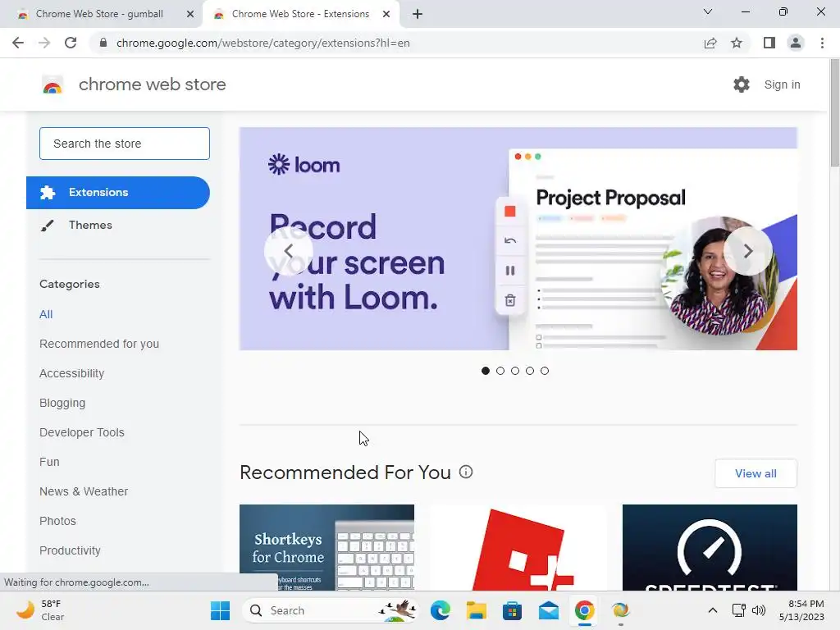Choose the All category
The width and height of the screenshot is (840, 630).
(x=46, y=314)
